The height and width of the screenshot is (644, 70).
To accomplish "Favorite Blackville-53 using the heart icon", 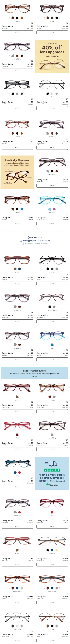I will click(67, 555).
